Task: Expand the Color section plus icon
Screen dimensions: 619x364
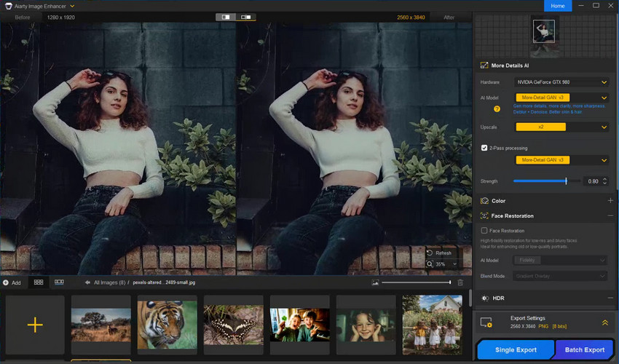Action: pos(610,200)
